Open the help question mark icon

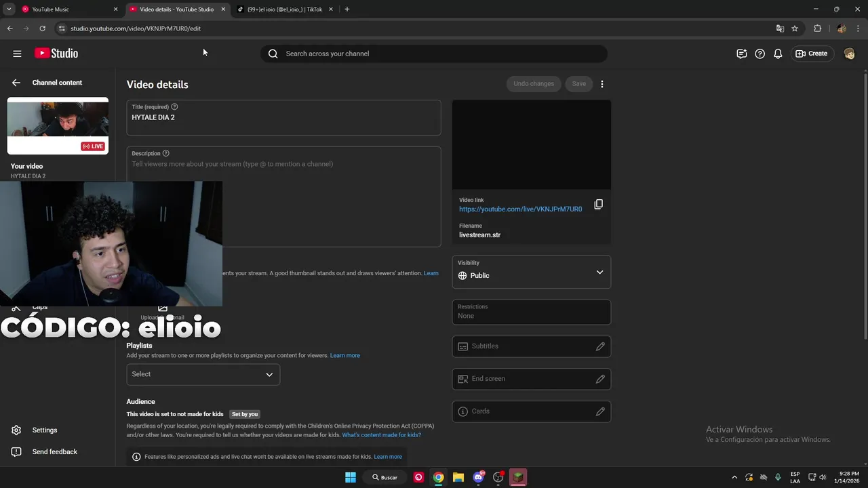[x=760, y=54]
